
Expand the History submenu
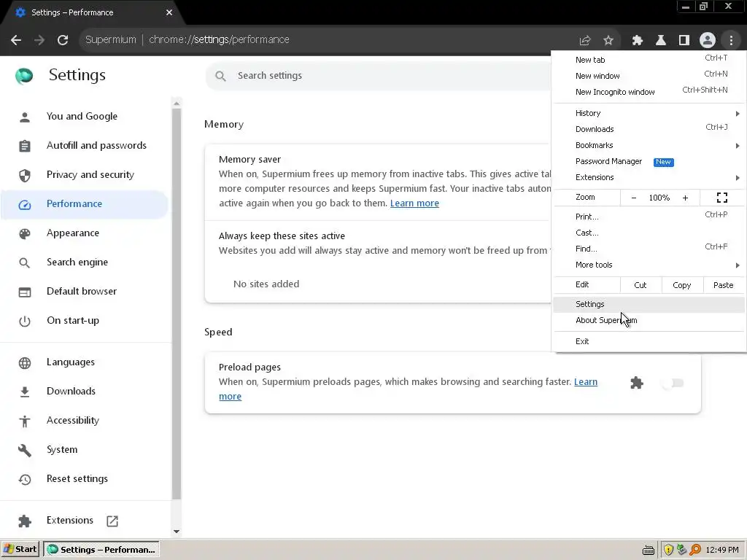649,113
